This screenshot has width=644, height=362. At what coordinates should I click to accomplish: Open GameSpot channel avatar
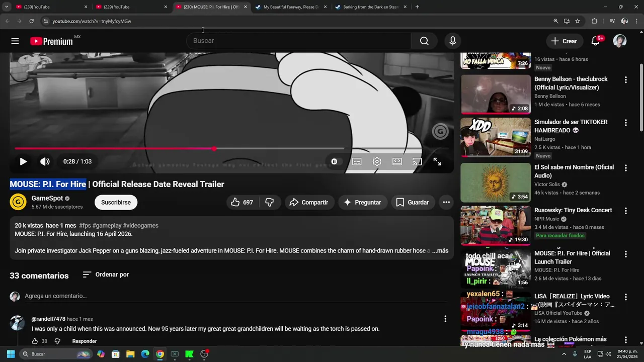[18, 202]
